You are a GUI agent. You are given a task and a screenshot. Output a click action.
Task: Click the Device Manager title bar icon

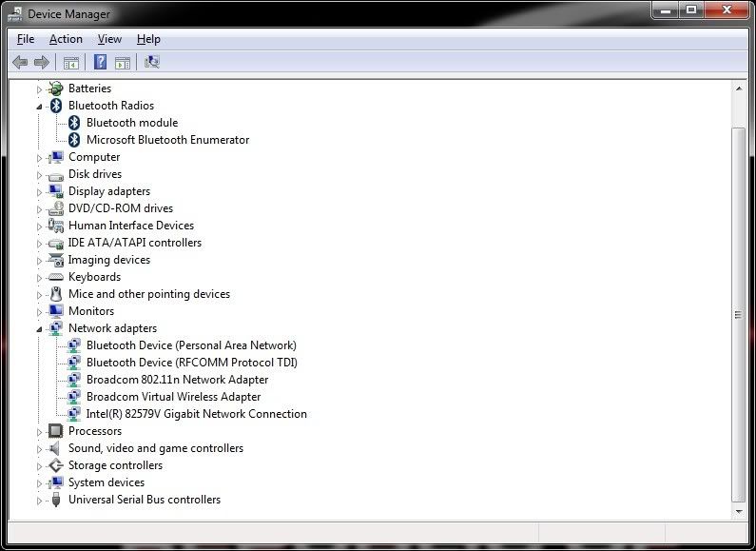click(x=15, y=13)
